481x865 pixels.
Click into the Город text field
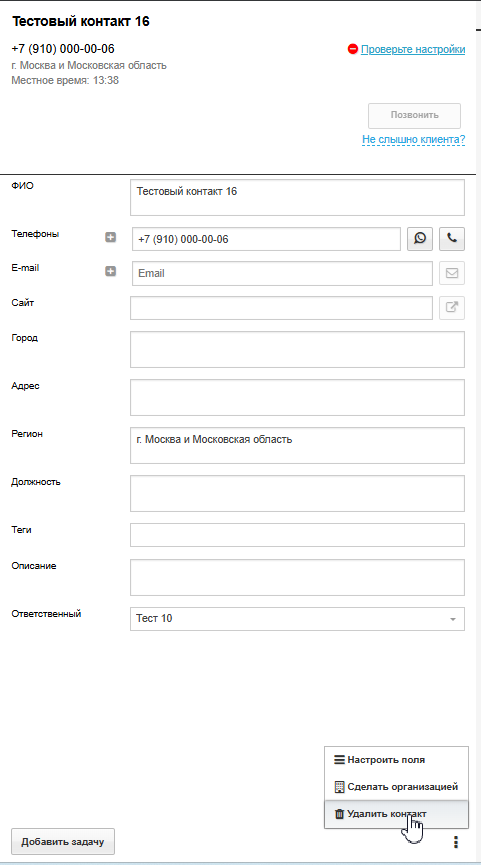click(x=297, y=349)
